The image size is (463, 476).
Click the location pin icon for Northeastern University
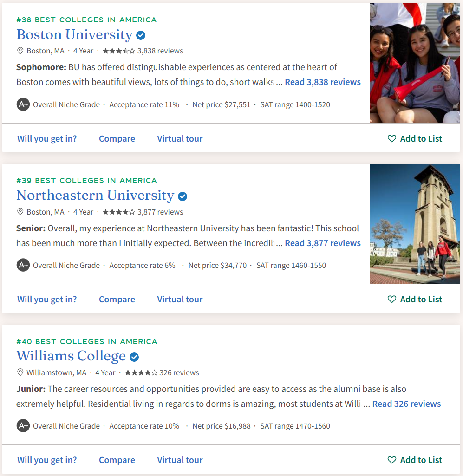click(x=20, y=212)
